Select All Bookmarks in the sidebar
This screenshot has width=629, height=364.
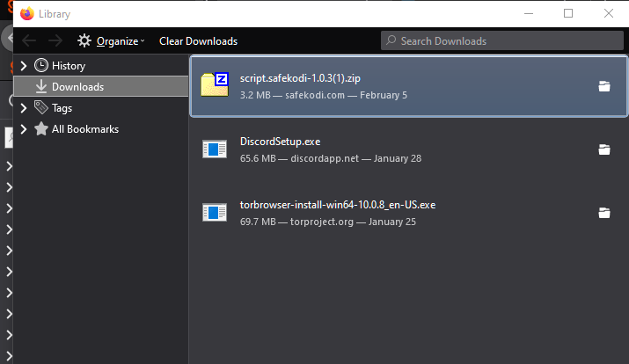tap(101, 129)
